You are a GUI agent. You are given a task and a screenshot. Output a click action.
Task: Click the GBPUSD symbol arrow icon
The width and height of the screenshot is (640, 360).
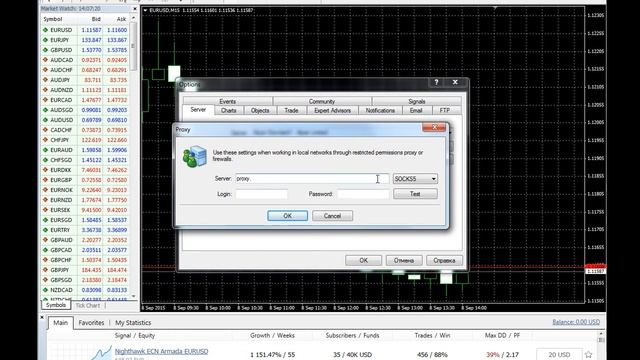tap(45, 50)
